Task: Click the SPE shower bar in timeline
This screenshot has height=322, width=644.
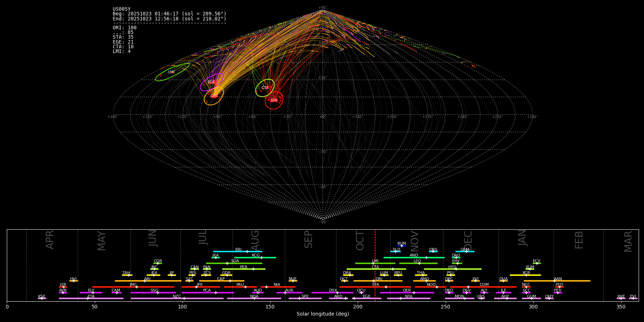Action: (x=305, y=298)
